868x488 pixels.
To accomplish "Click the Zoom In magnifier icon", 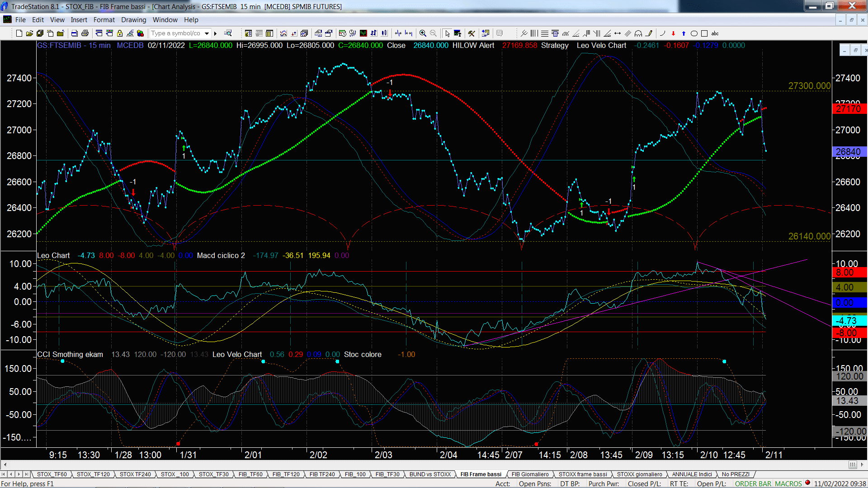I will tap(423, 33).
